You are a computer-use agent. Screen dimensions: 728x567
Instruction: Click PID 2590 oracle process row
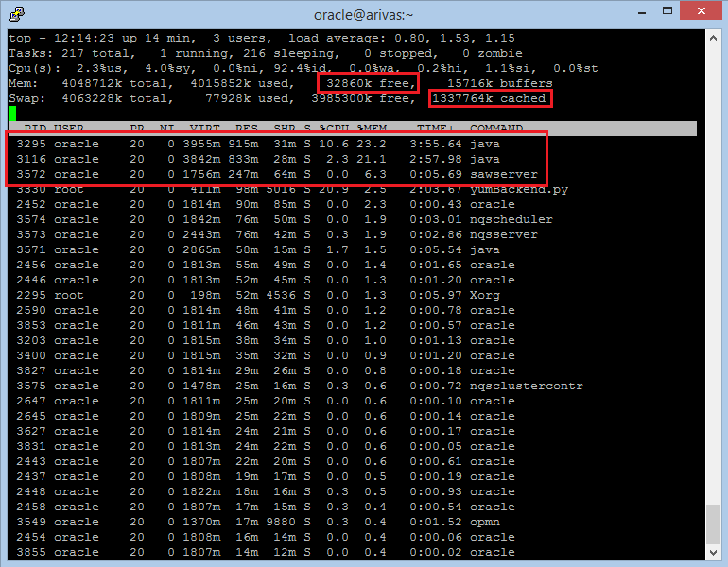pos(266,310)
